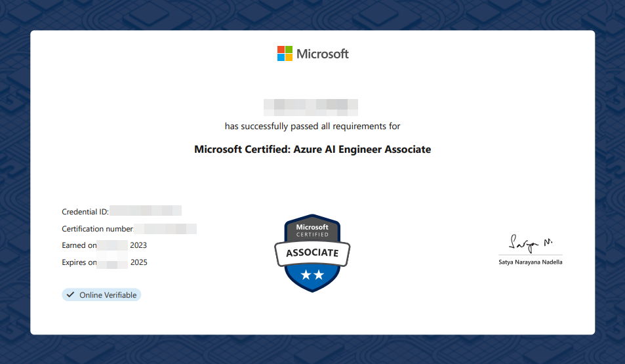Image resolution: width=625 pixels, height=364 pixels.
Task: Click the ASSOCIATE banner on the badge
Action: [x=312, y=253]
